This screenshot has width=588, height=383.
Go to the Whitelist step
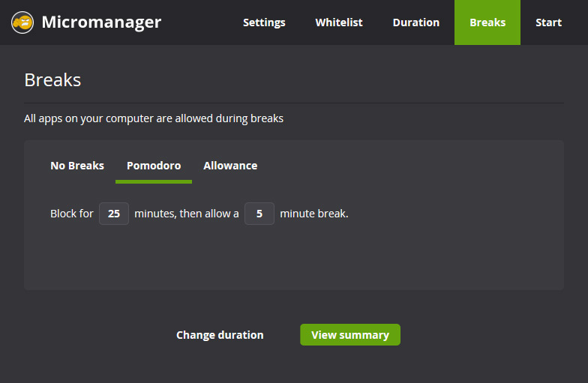[x=339, y=22]
